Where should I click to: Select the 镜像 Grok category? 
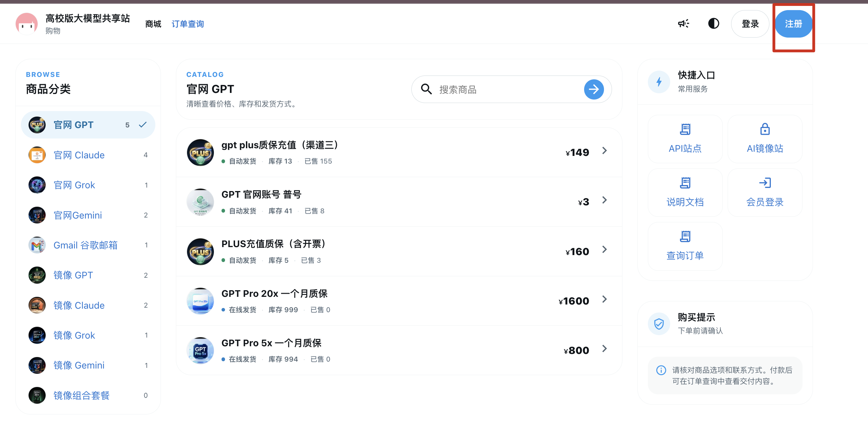(88, 335)
